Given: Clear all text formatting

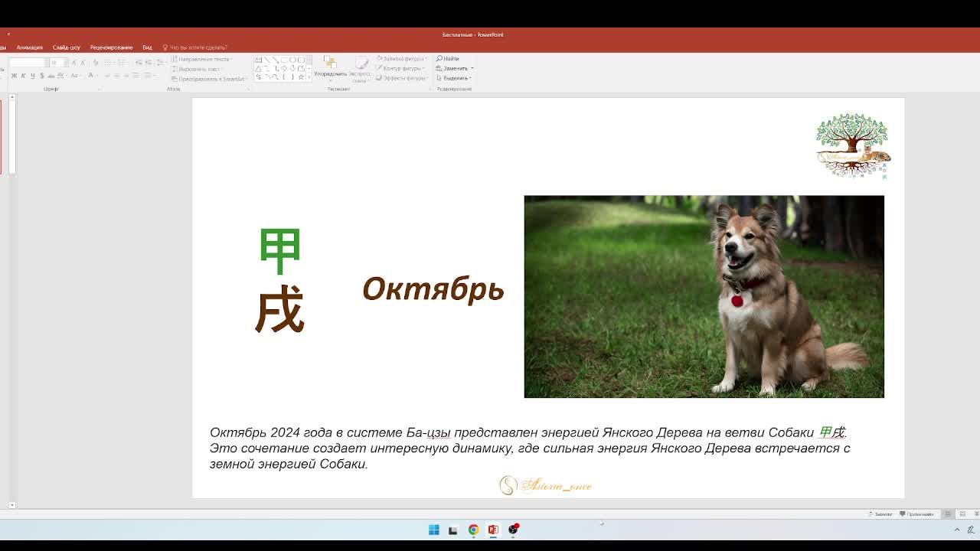Looking at the screenshot, I should 95,63.
